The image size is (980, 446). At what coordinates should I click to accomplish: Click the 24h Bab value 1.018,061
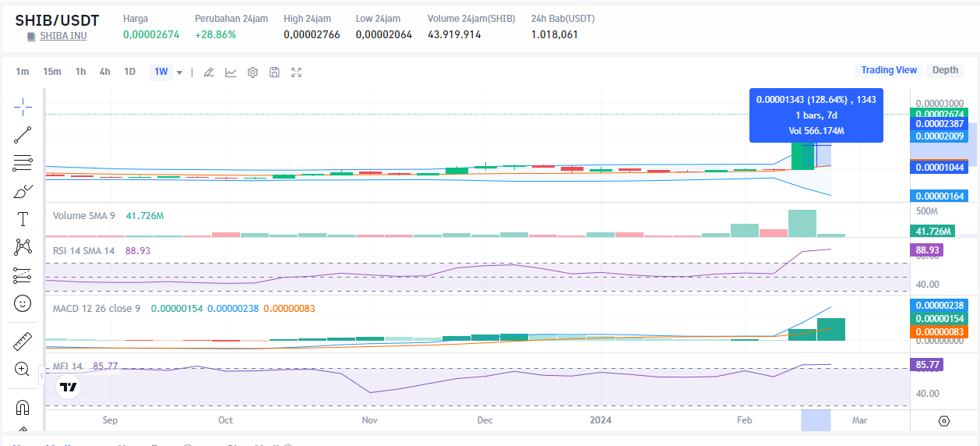555,35
